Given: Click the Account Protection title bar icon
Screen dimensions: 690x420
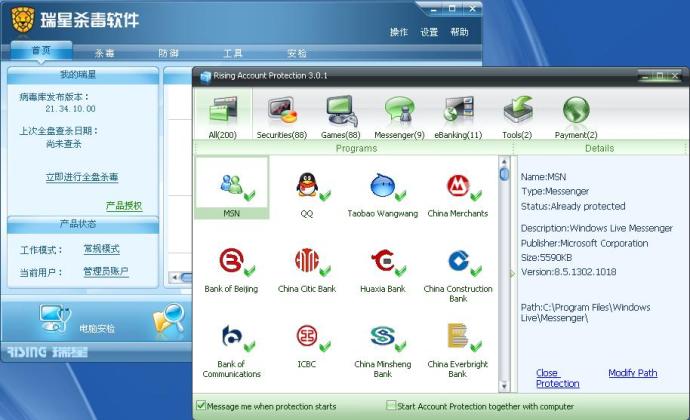Looking at the screenshot, I should pyautogui.click(x=206, y=76).
